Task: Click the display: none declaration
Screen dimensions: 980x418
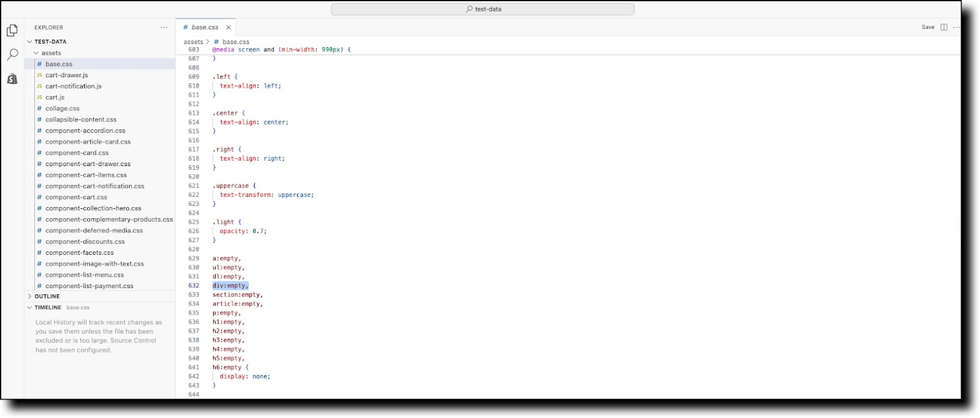Action: coord(245,376)
